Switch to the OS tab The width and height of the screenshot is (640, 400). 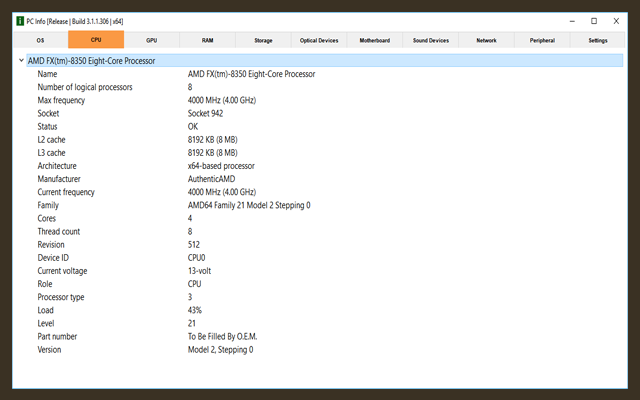pos(40,40)
